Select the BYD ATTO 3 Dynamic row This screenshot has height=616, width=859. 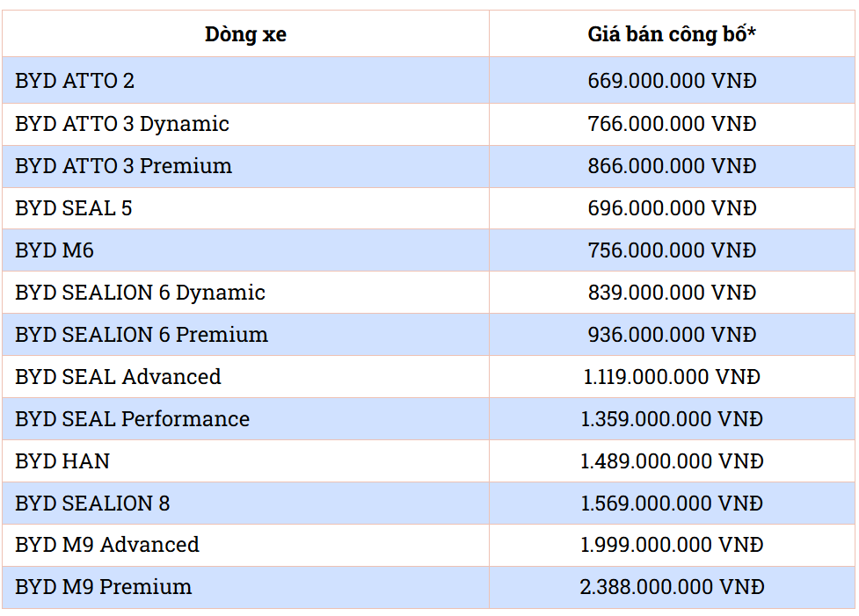122,124
